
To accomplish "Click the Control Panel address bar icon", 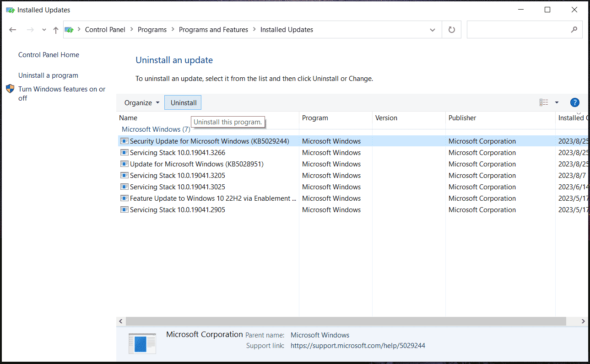I will pyautogui.click(x=69, y=30).
